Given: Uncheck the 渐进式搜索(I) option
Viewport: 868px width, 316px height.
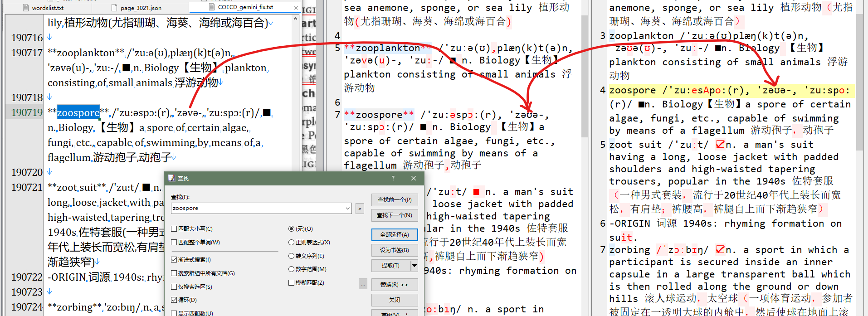Looking at the screenshot, I should (174, 260).
